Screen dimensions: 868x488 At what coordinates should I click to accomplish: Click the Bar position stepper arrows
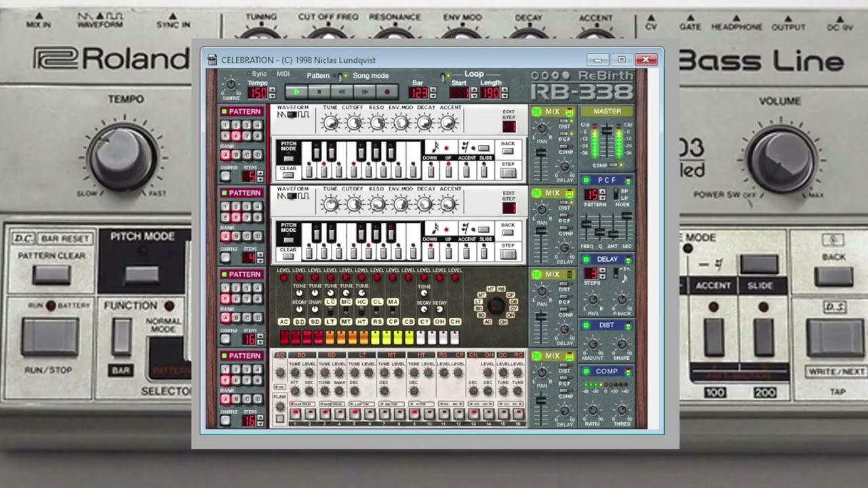(433, 93)
